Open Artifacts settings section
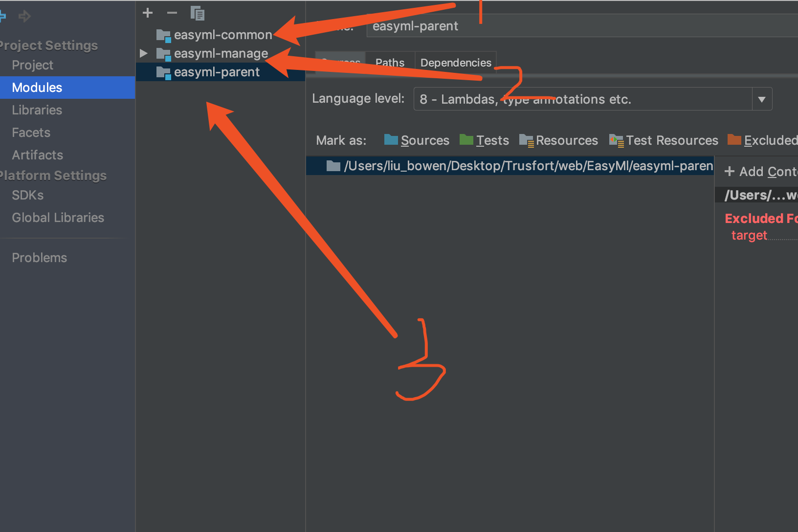The height and width of the screenshot is (532, 798). (38, 155)
